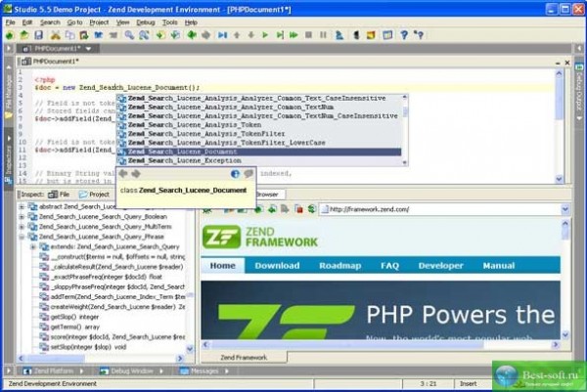Viewport: 587px width, 392px height.
Task: Click the Save floppy disk icon
Action: (x=38, y=35)
